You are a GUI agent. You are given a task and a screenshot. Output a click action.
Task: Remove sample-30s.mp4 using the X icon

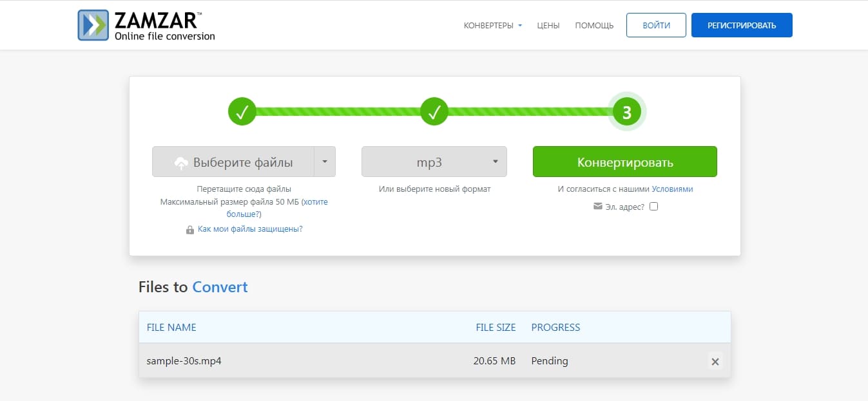coord(715,362)
